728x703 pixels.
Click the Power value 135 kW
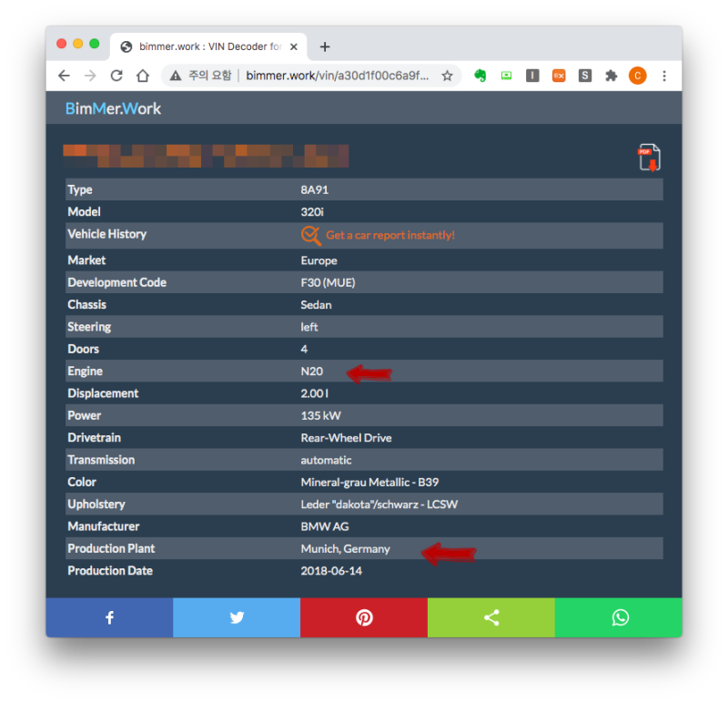point(321,416)
